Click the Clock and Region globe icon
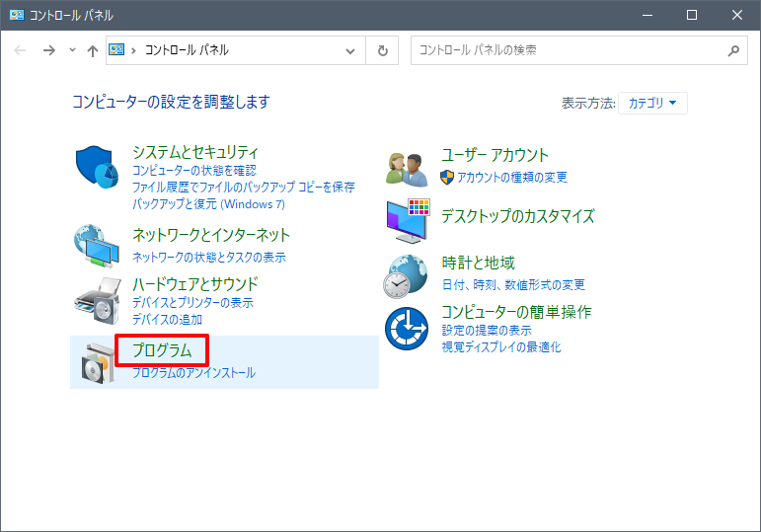The height and width of the screenshot is (532, 761). pyautogui.click(x=406, y=276)
